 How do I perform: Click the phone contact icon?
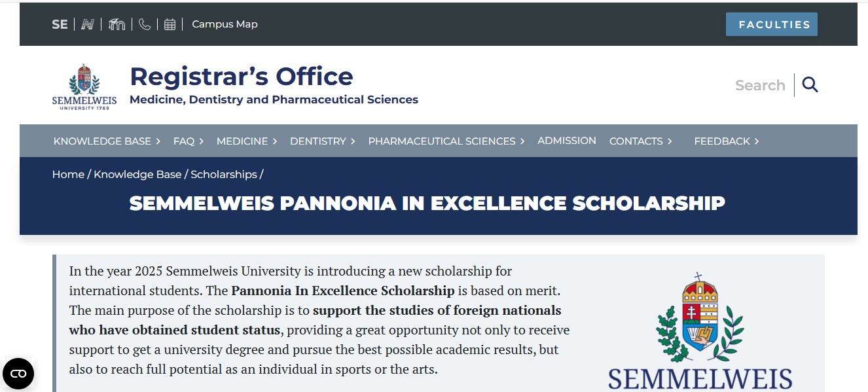145,24
